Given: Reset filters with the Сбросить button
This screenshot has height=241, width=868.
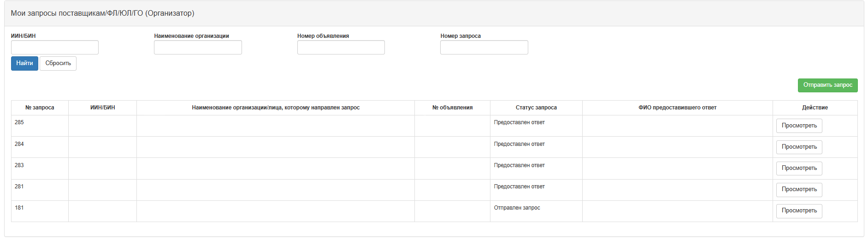Looking at the screenshot, I should [58, 63].
